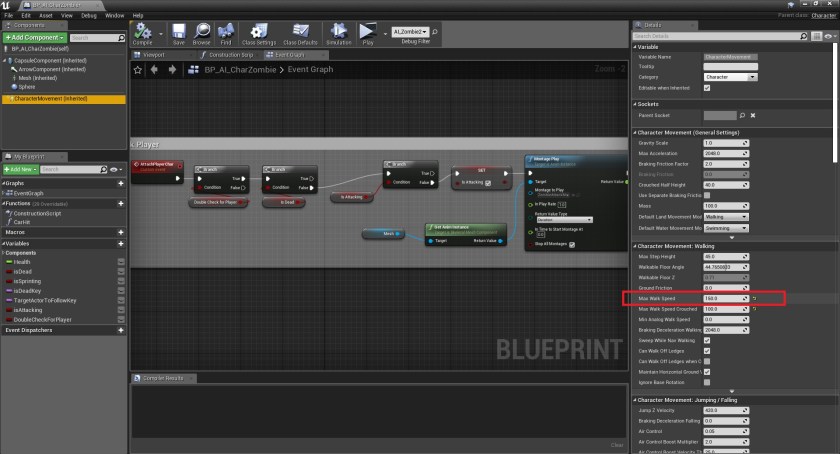Toggle Editable when Inherited checkbox
This screenshot has width=840, height=454.
click(x=708, y=87)
